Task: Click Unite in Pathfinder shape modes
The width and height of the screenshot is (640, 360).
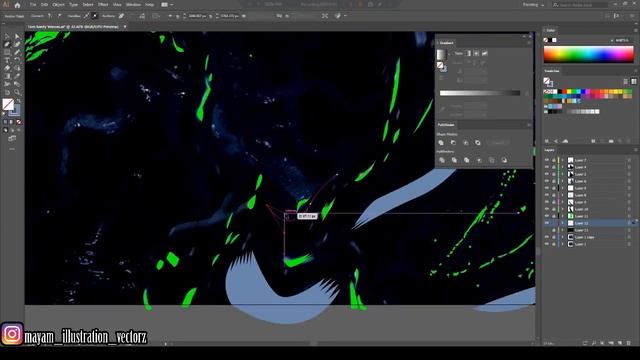Action: click(x=441, y=143)
